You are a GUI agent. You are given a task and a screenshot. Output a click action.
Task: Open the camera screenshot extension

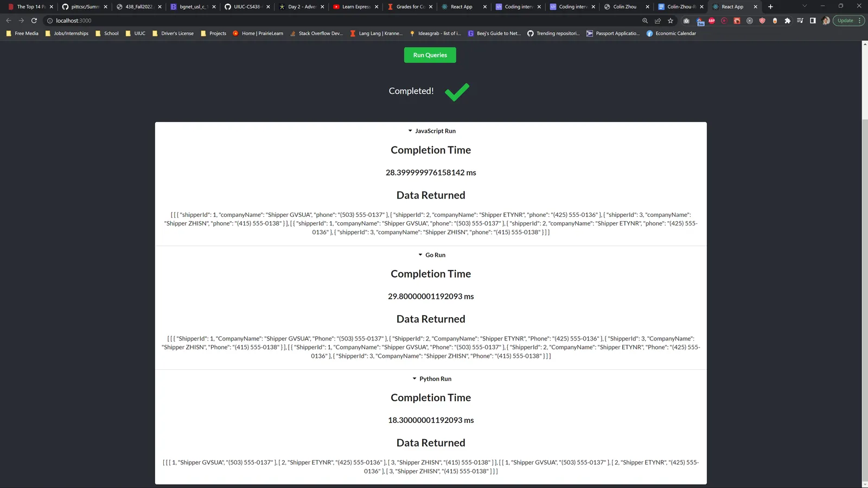tap(686, 21)
